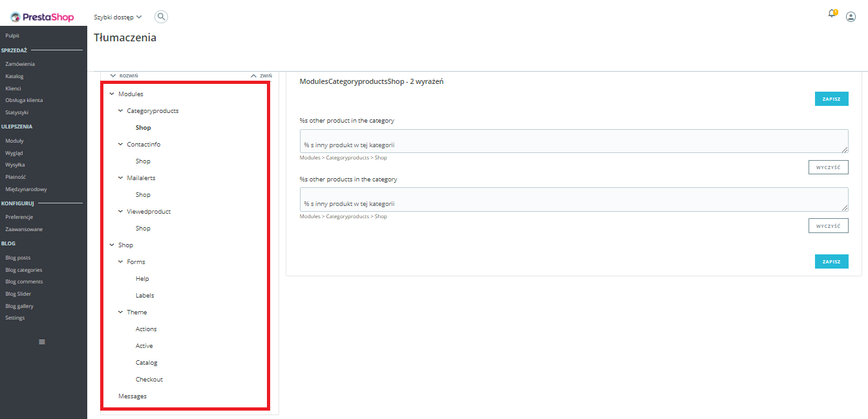Open the search magnifier icon
The image size is (868, 419).
(162, 17)
